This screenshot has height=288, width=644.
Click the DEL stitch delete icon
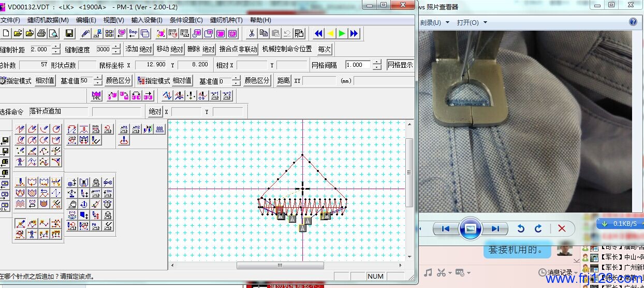point(96,96)
